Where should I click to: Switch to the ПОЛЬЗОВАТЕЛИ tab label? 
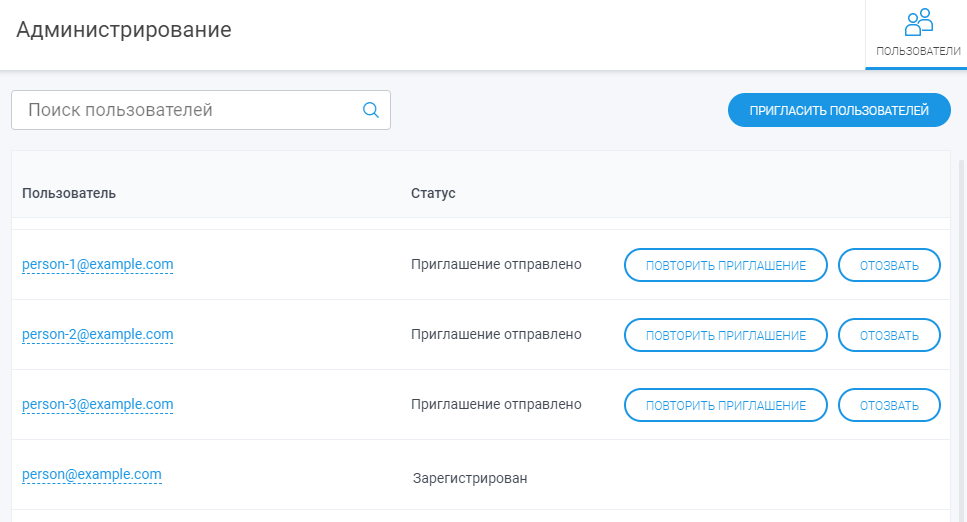(918, 51)
